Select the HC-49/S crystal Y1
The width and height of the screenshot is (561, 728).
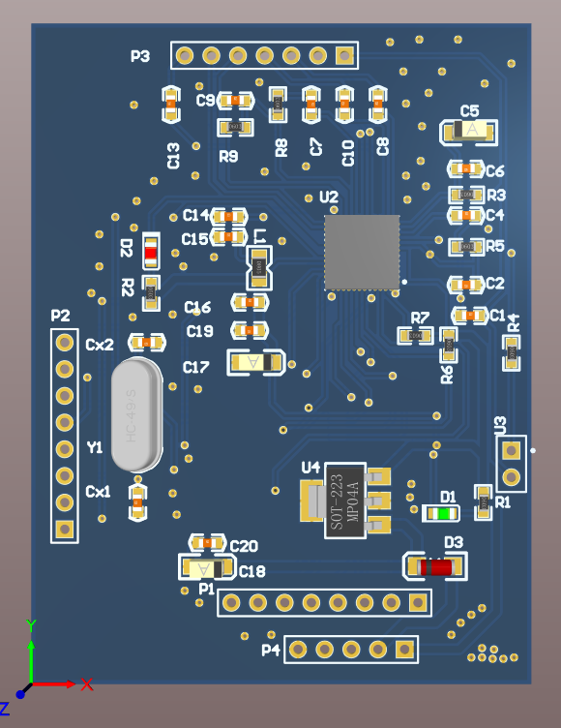point(137,415)
